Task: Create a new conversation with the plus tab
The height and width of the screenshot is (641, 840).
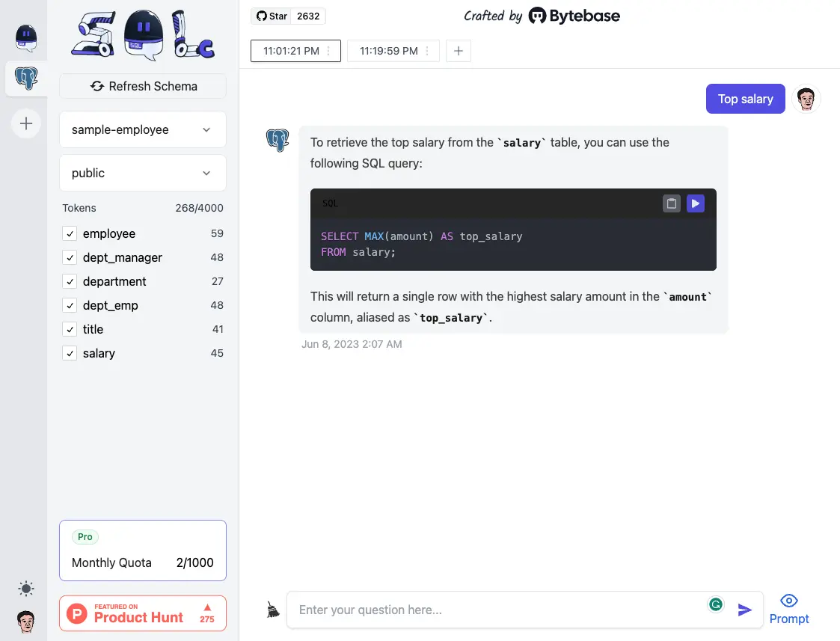Action: 459,51
